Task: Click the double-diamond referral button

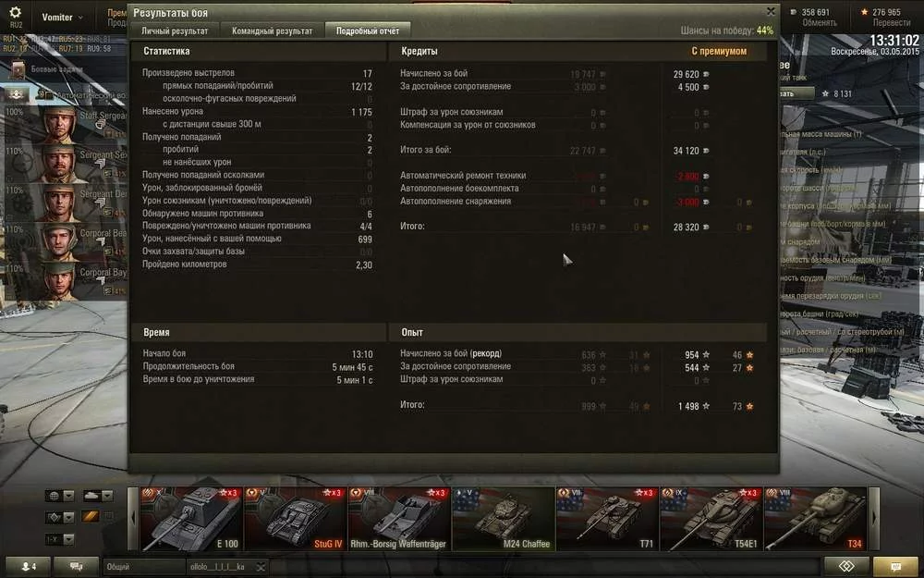Action: (x=846, y=566)
